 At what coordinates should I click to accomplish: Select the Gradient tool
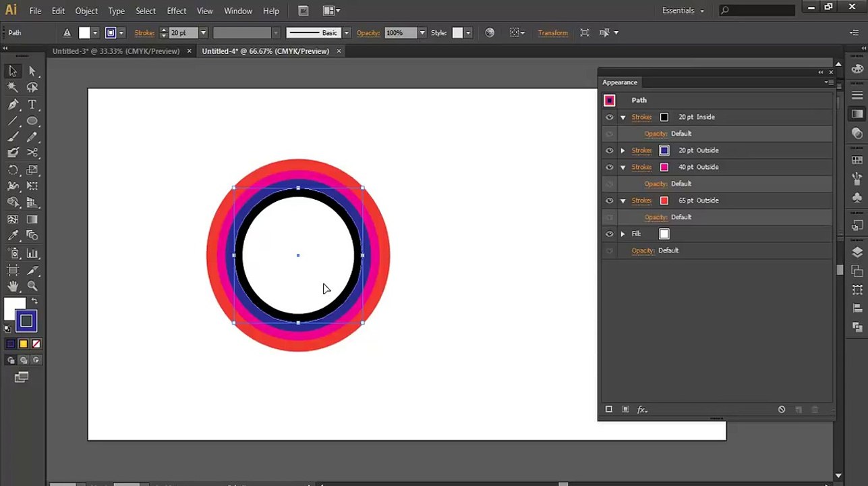coord(32,219)
